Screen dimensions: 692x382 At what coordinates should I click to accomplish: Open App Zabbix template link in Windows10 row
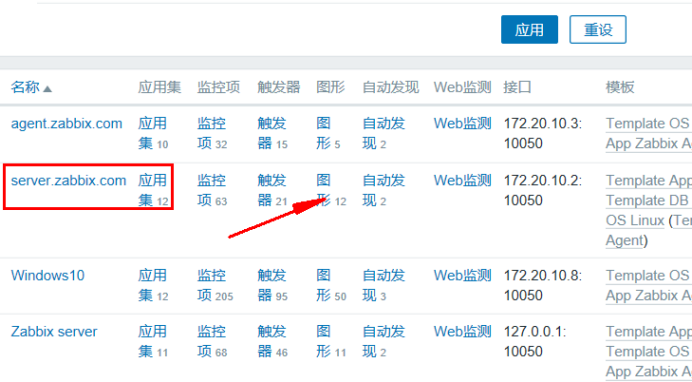click(x=648, y=295)
